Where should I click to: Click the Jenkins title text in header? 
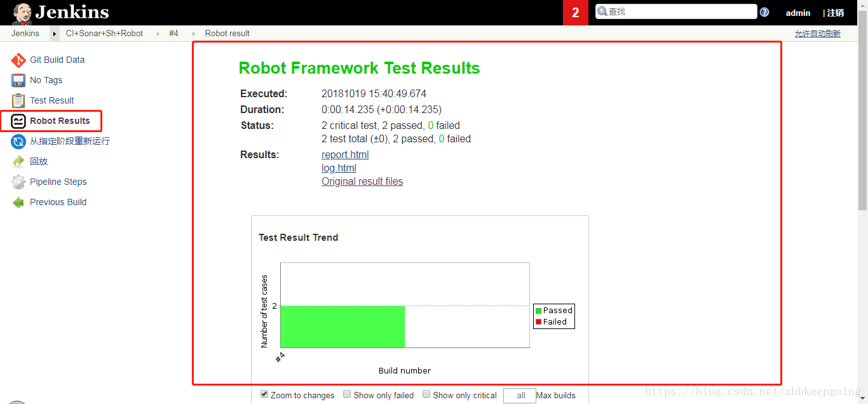[x=72, y=12]
